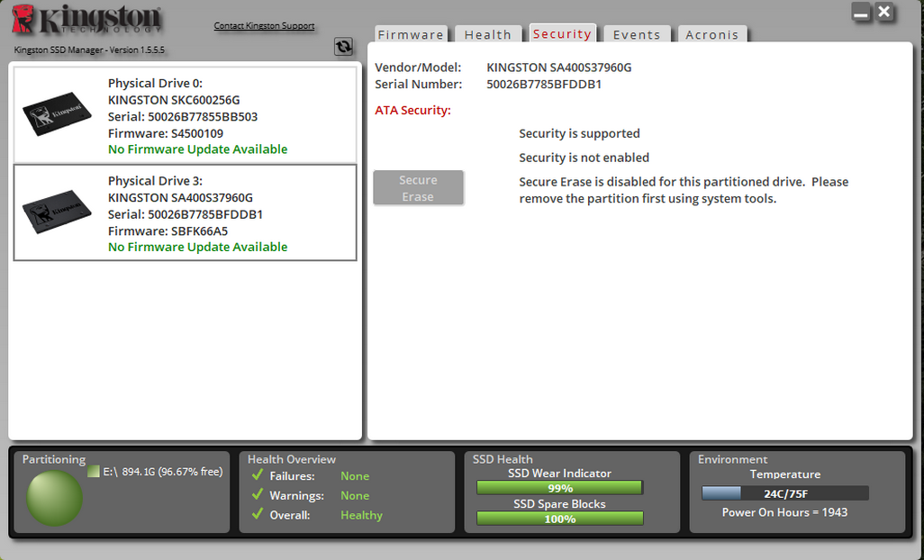Select the Physical Drive 0 SSD thumbnail
The image size is (924, 560).
coord(57,115)
